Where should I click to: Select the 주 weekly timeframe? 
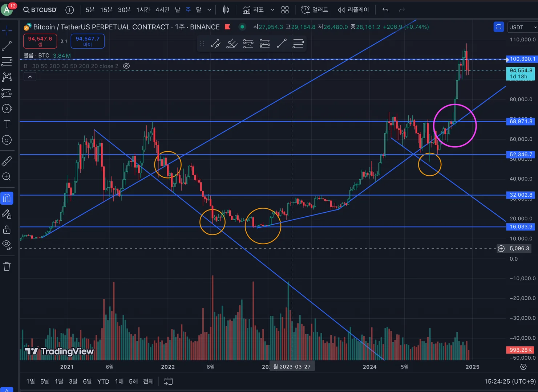[x=188, y=10]
